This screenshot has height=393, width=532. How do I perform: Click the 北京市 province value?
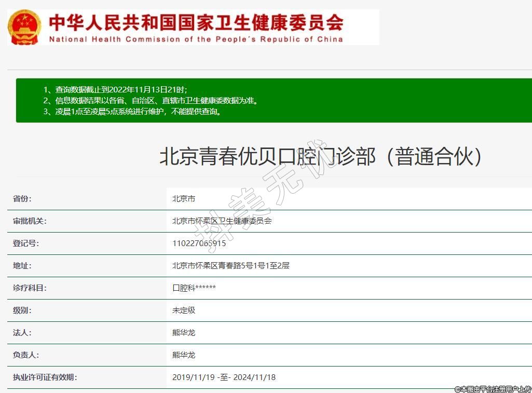pos(184,199)
